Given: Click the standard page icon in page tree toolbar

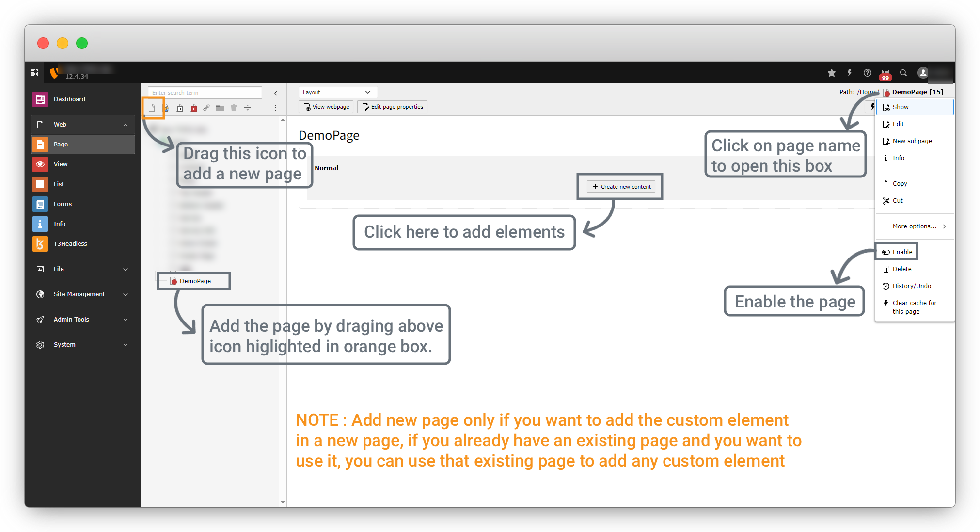Looking at the screenshot, I should click(152, 108).
